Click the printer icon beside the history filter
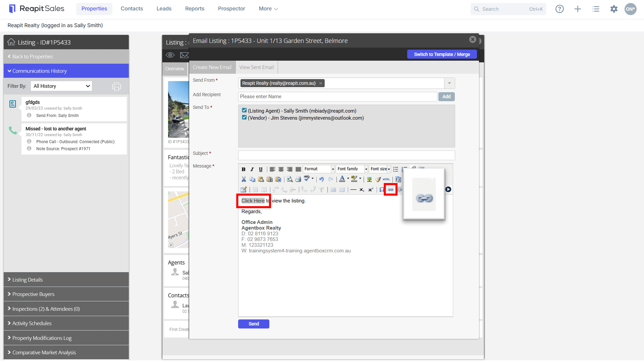 coord(117,86)
